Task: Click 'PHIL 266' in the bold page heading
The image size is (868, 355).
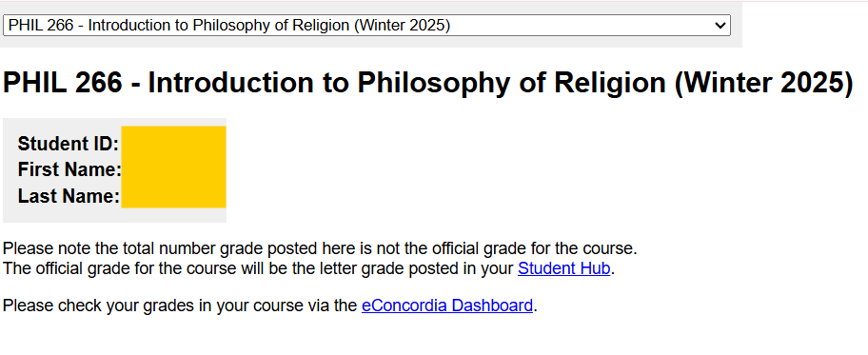Action: point(63,83)
